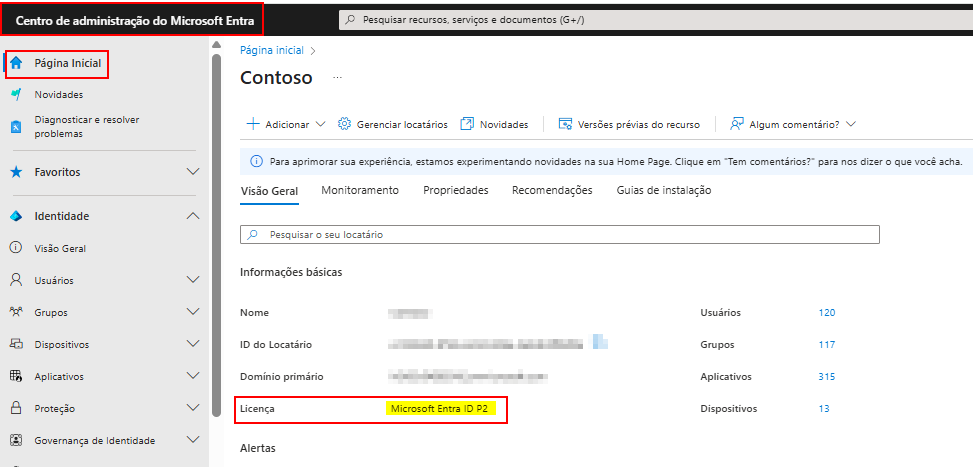This screenshot has height=467, width=973.
Task: Switch to the Guias de instalação tab
Action: click(664, 190)
